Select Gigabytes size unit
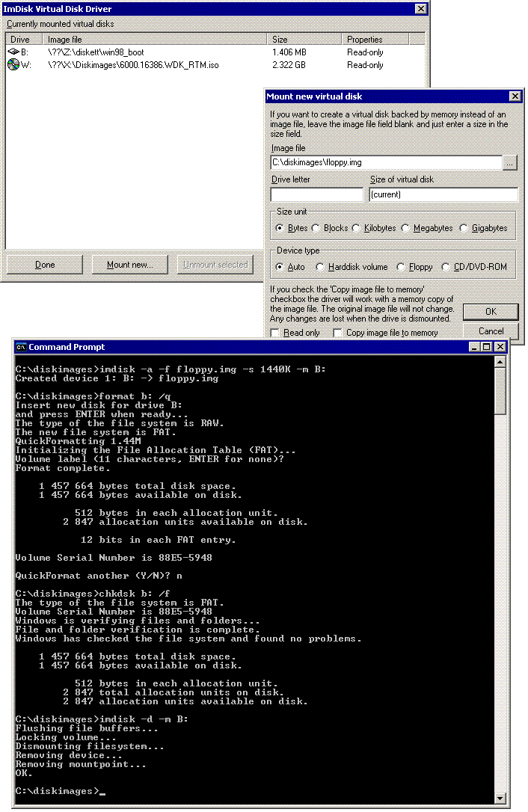Image resolution: width=528 pixels, height=812 pixels. 463,228
